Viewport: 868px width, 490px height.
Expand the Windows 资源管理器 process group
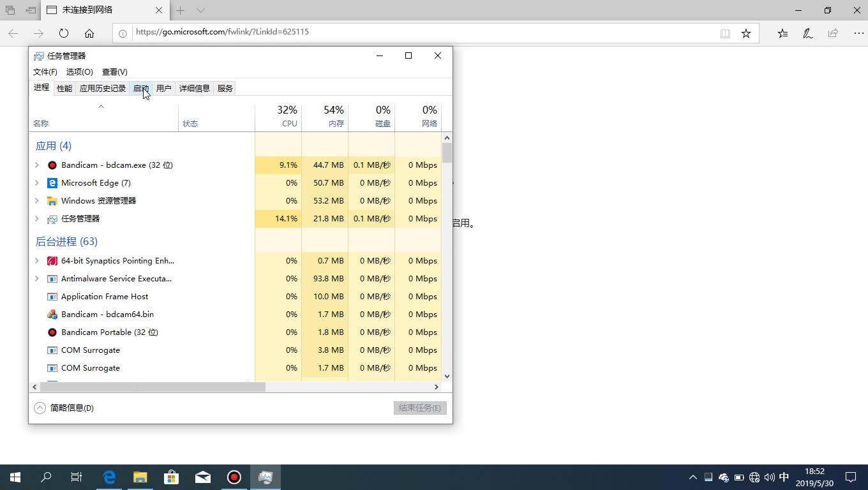[x=36, y=201]
